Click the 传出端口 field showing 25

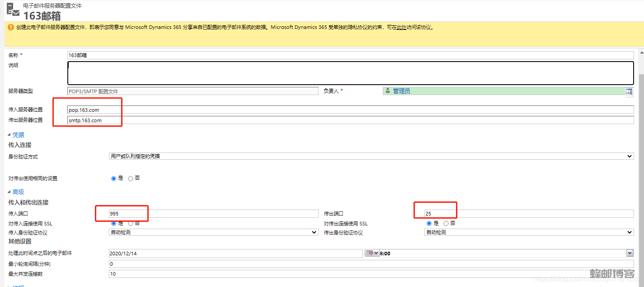point(529,214)
